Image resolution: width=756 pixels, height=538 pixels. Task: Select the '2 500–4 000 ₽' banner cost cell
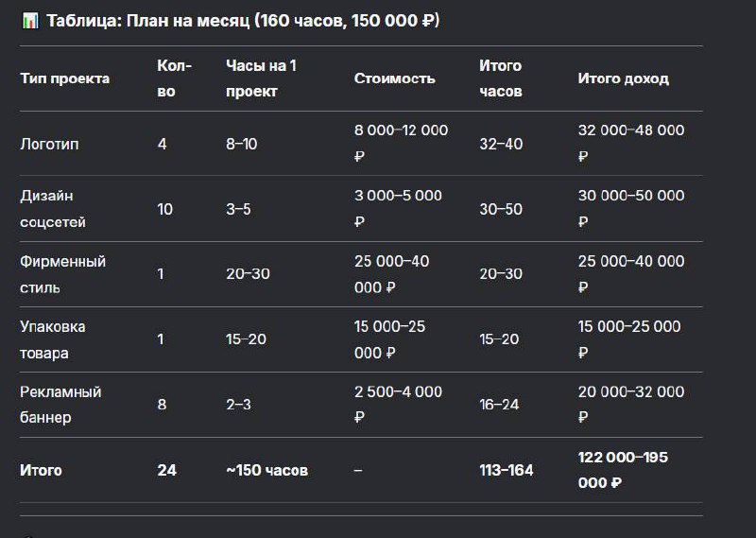click(398, 404)
